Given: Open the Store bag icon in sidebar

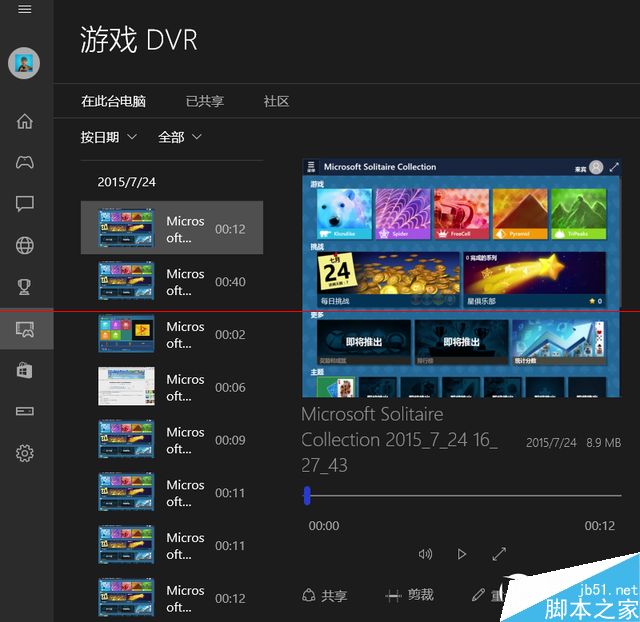Looking at the screenshot, I should pyautogui.click(x=25, y=370).
